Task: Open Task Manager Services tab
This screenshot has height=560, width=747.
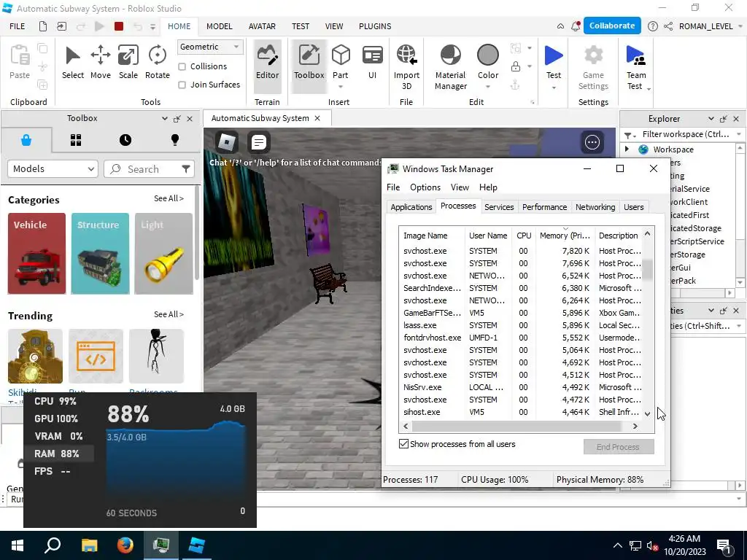Action: point(499,206)
